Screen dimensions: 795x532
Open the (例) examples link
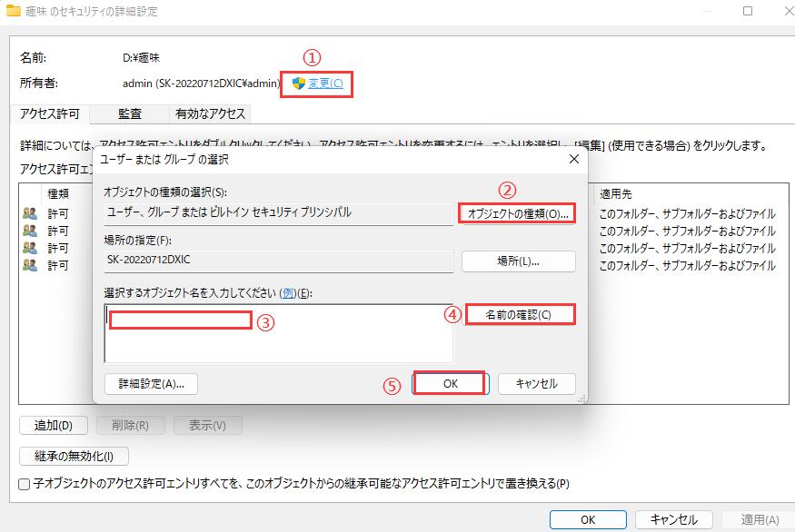click(287, 291)
